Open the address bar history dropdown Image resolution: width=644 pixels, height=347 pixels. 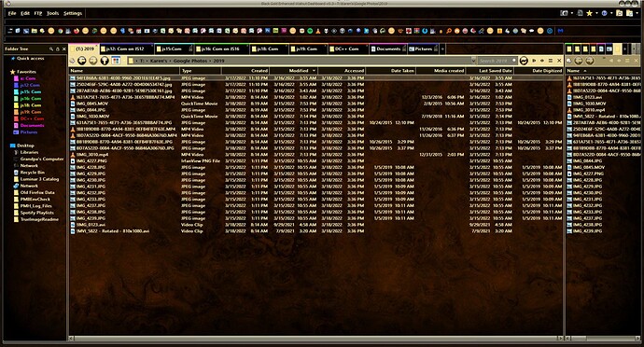(473, 61)
